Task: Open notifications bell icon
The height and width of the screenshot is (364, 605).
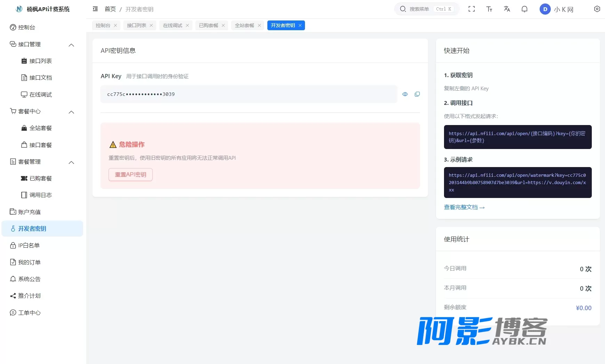Action: point(524,9)
